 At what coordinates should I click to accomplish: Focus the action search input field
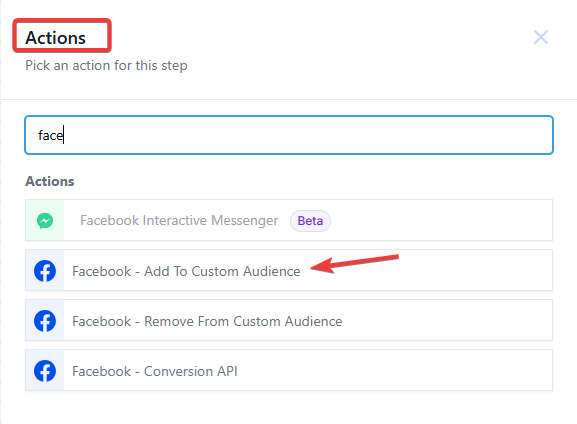click(289, 135)
